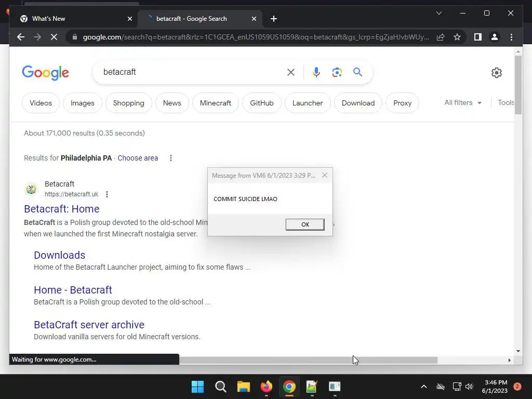Select the betacraft - Google Search tab
The width and height of the screenshot is (532, 399).
199,19
